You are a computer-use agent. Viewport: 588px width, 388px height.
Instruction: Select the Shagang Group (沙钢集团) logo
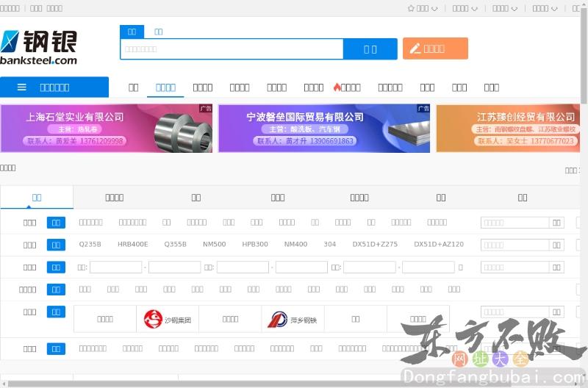(168, 320)
